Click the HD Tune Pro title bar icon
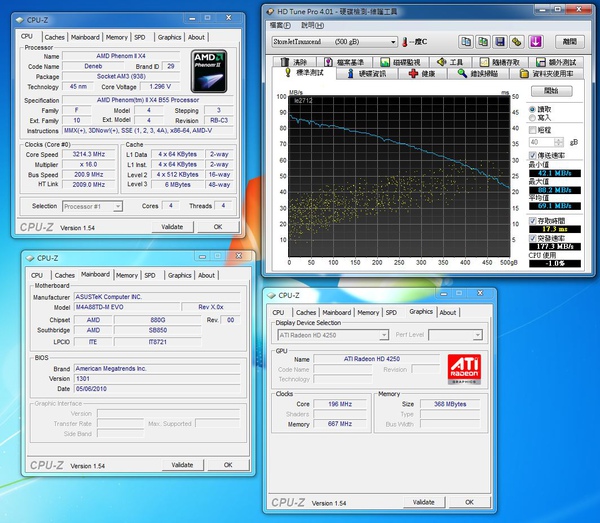 [270, 12]
